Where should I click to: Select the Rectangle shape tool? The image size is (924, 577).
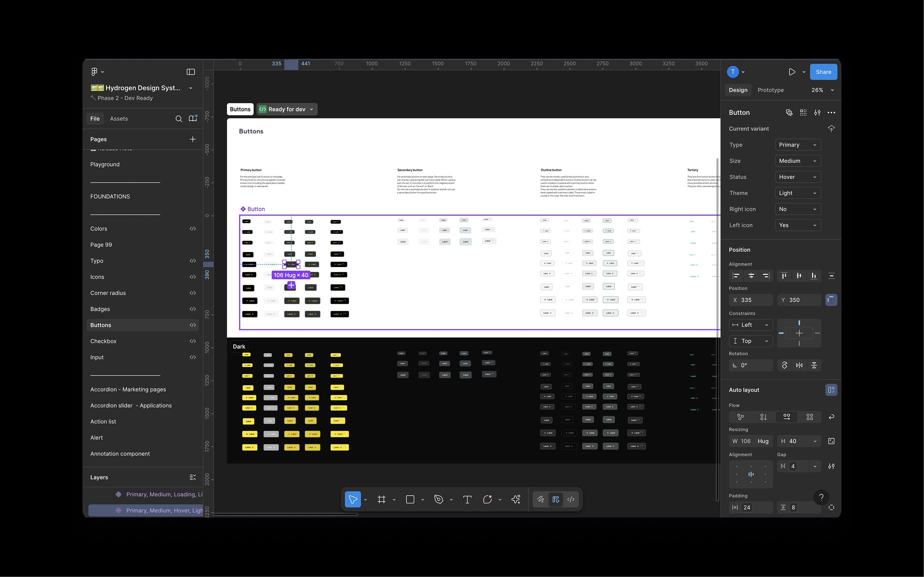(410, 500)
